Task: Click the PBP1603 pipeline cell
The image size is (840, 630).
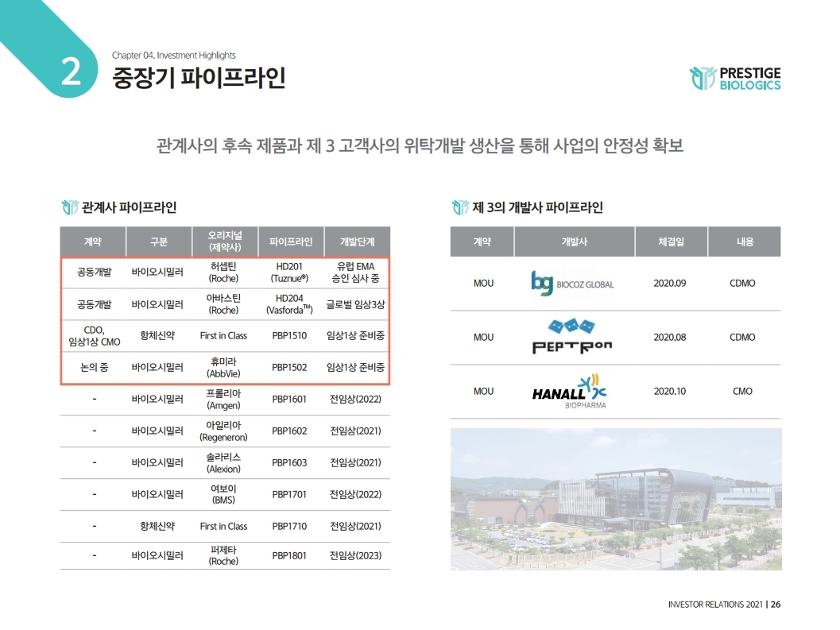Action: 289,462
